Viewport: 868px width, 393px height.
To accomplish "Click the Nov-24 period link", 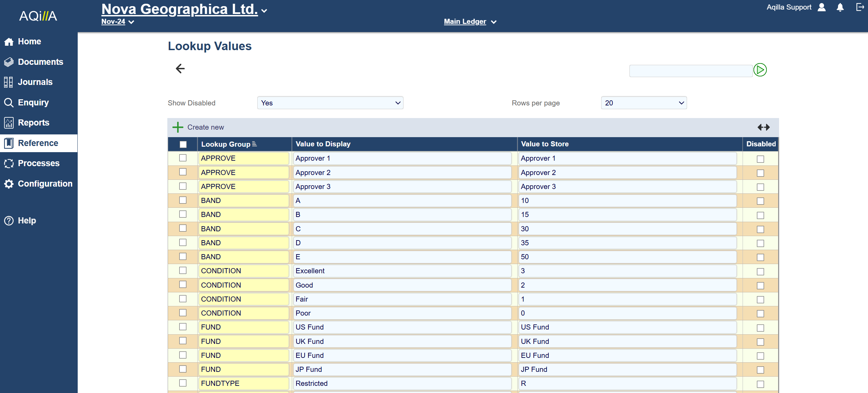I will coord(113,21).
